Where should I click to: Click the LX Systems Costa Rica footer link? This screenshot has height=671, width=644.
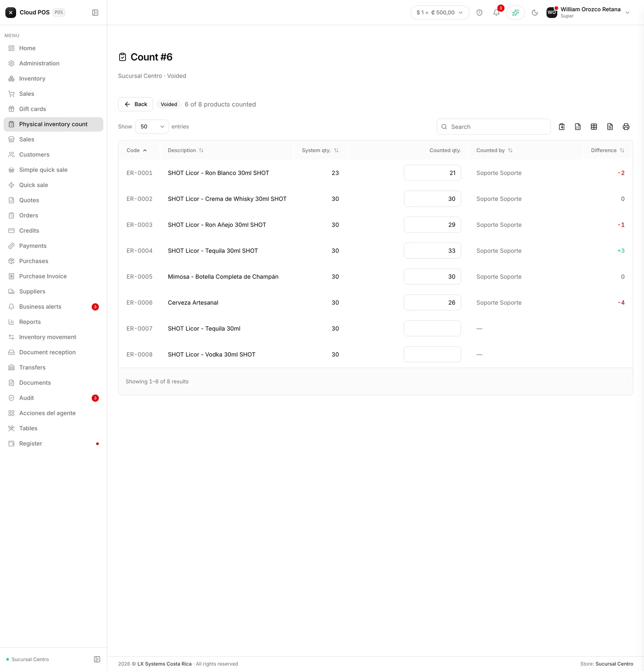164,664
